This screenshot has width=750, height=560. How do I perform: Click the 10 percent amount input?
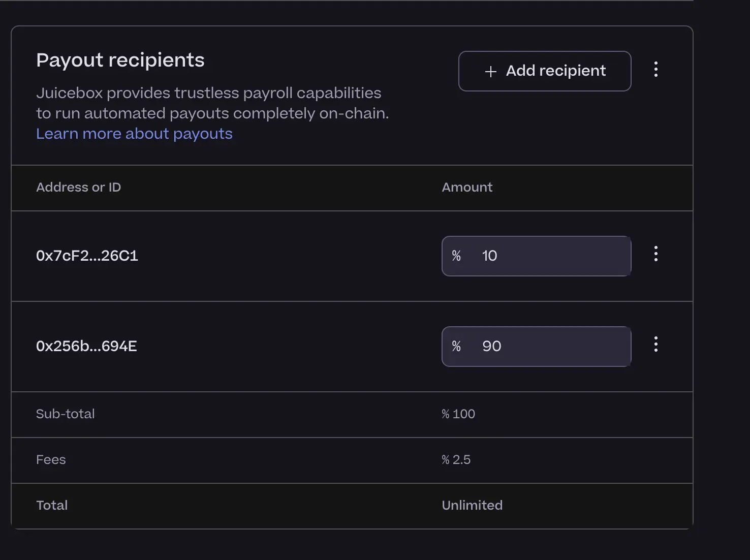549,256
